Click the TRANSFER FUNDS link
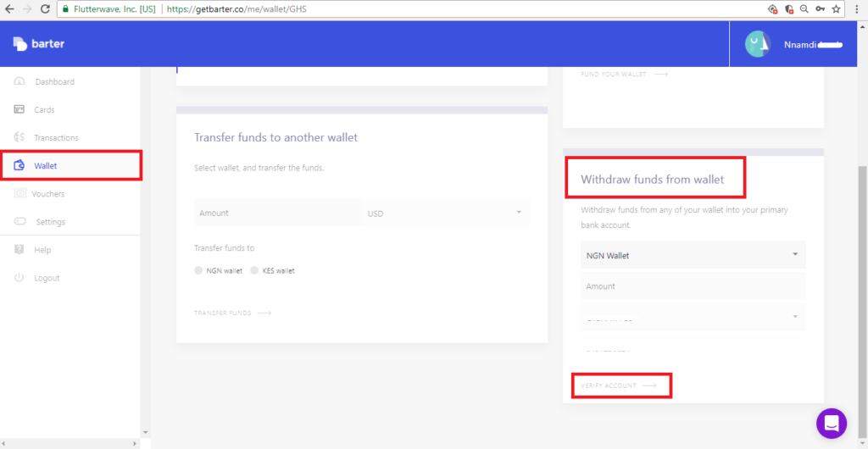 [x=232, y=313]
